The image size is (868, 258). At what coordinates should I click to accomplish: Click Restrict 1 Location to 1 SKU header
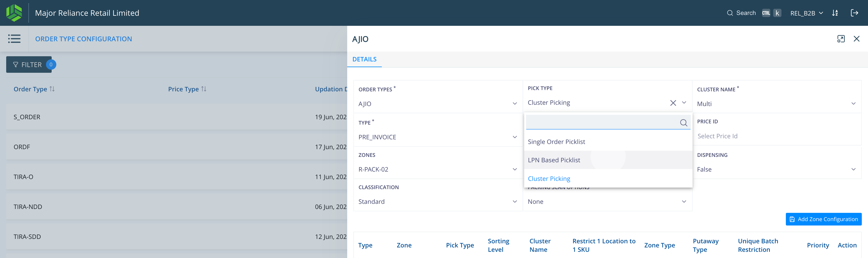point(604,245)
